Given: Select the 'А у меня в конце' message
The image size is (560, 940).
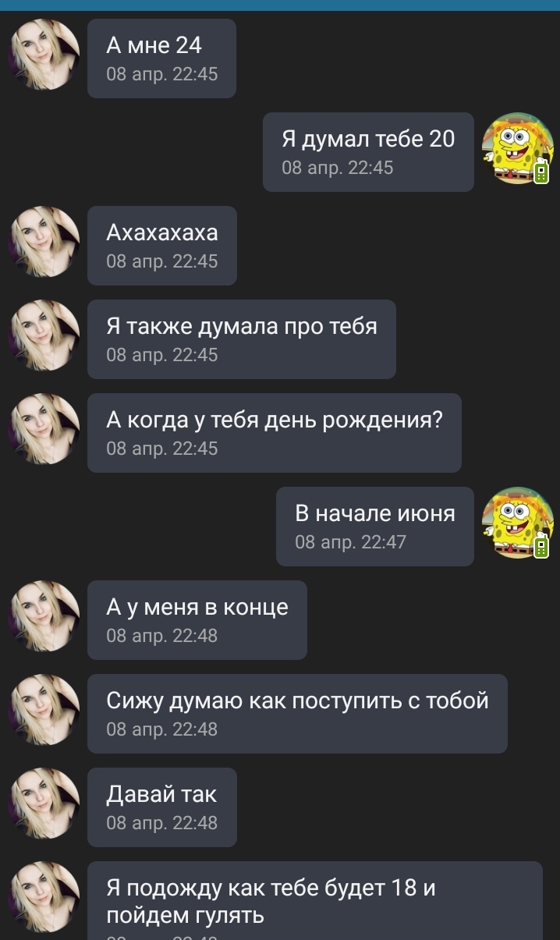Looking at the screenshot, I should 197,620.
